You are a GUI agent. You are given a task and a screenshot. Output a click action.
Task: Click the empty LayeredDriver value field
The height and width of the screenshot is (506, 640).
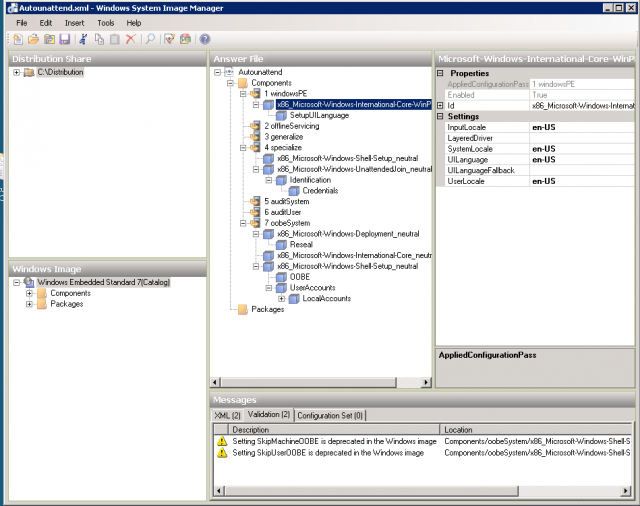582,138
